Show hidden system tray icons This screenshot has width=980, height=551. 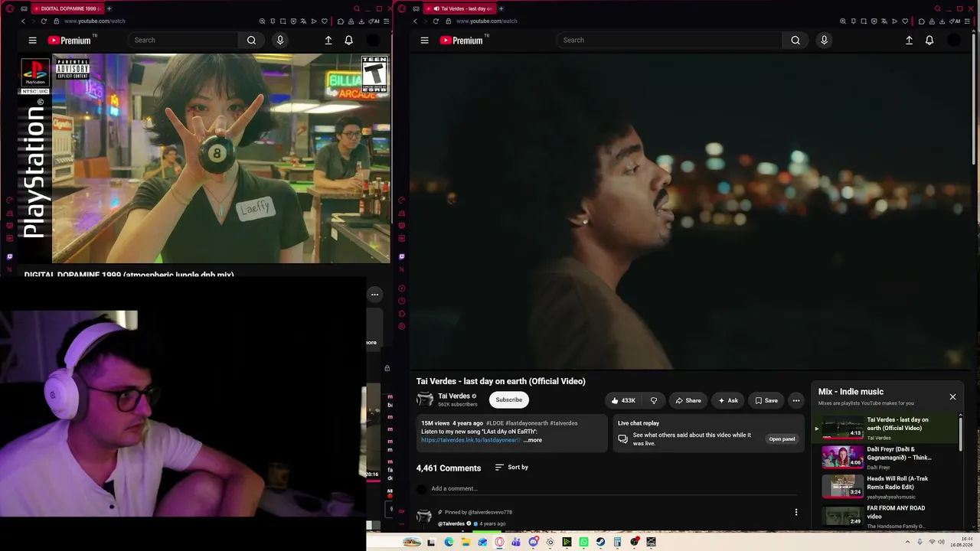point(907,542)
